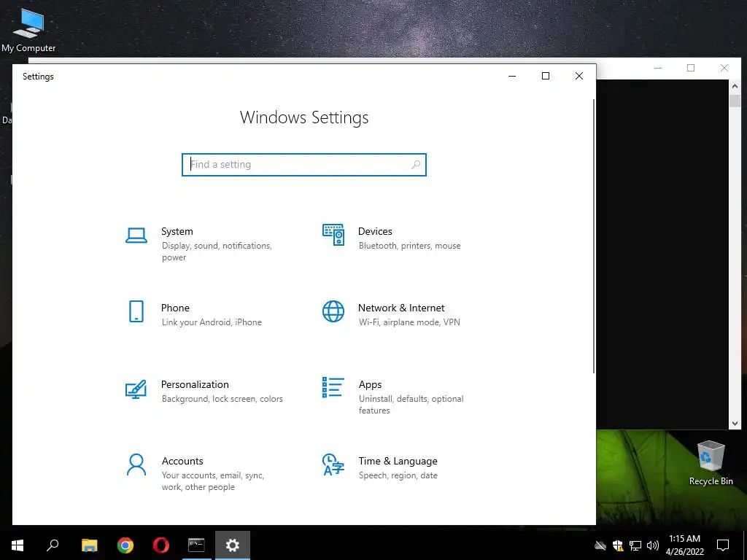The width and height of the screenshot is (747, 560).
Task: Open the Accounts category title
Action: click(182, 461)
